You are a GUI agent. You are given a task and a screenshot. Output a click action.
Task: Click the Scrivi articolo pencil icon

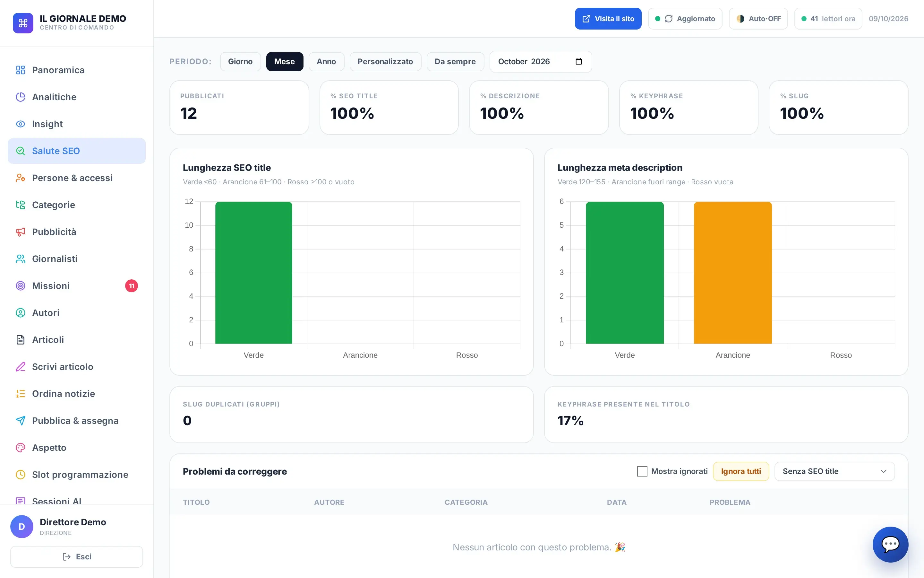(21, 367)
